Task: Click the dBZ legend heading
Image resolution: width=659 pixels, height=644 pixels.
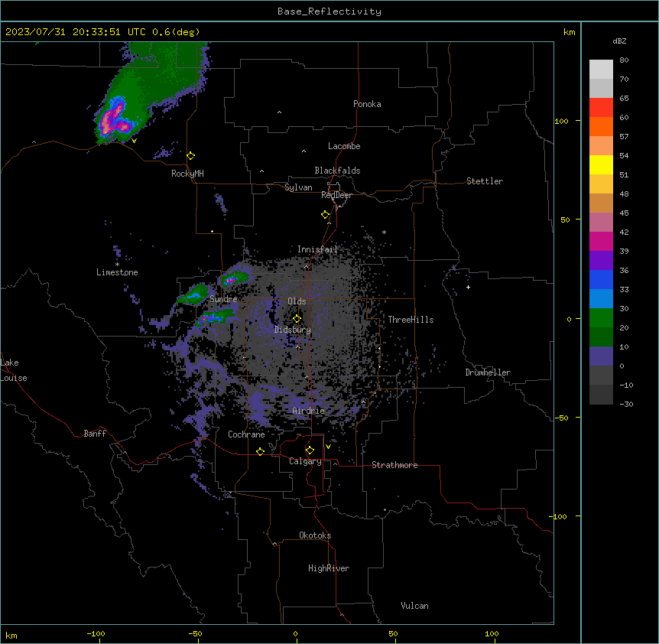Action: [x=619, y=41]
